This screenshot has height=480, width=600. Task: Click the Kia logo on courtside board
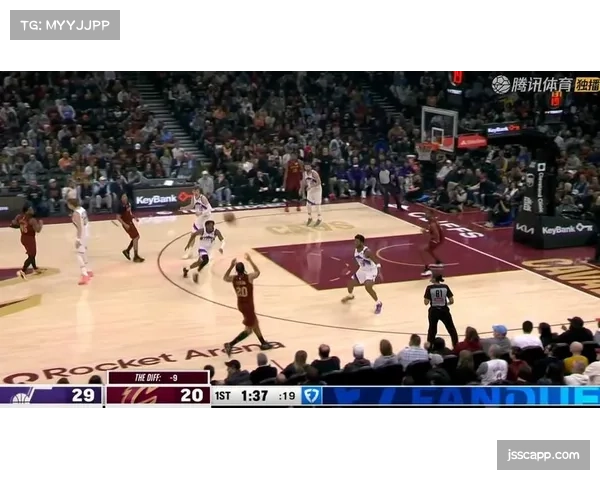pos(525,229)
